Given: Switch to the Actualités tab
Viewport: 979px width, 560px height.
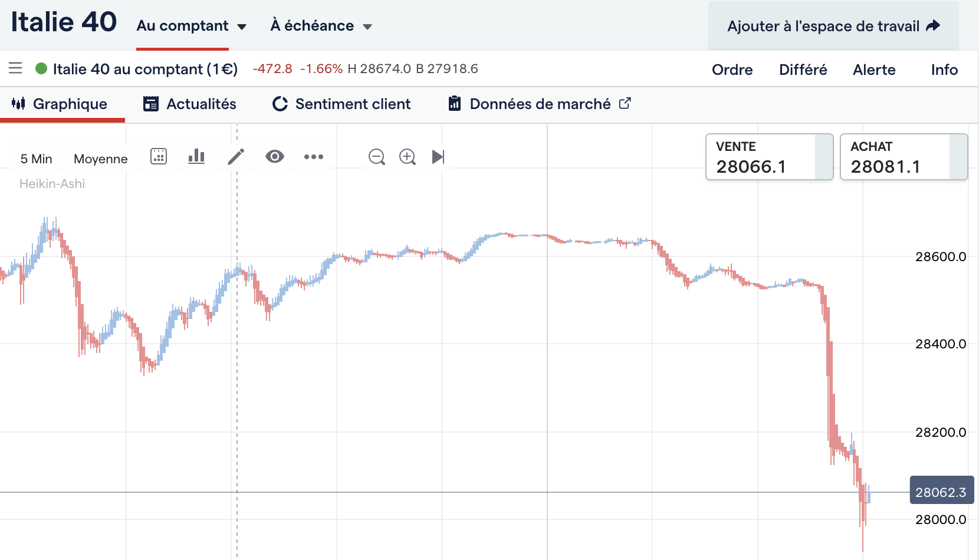Looking at the screenshot, I should click(189, 104).
